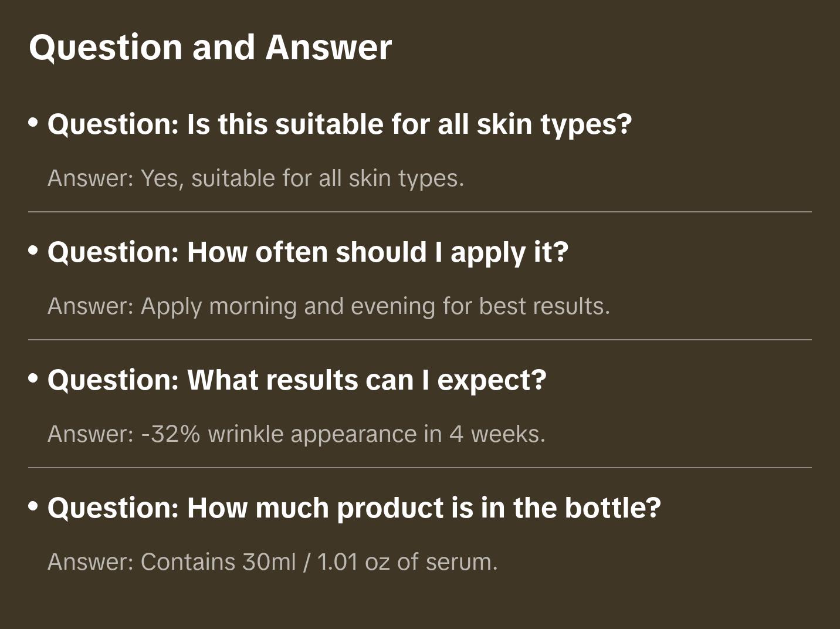This screenshot has height=629, width=840.
Task: Click the divider line beneath the wrinkle appearance answer
Action: pos(420,468)
